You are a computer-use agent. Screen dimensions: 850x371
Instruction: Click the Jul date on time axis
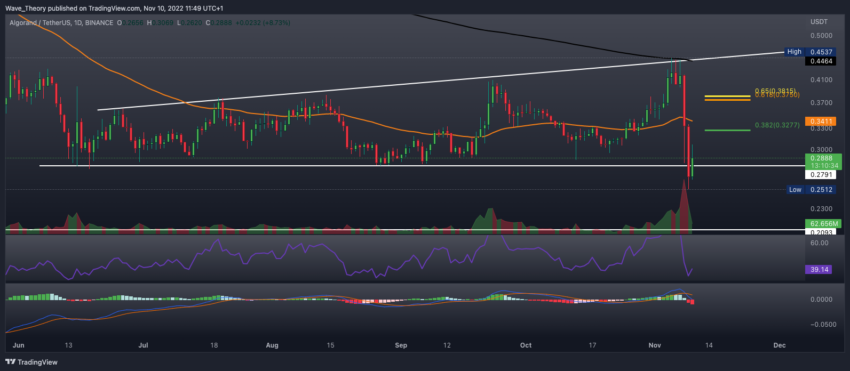144,345
